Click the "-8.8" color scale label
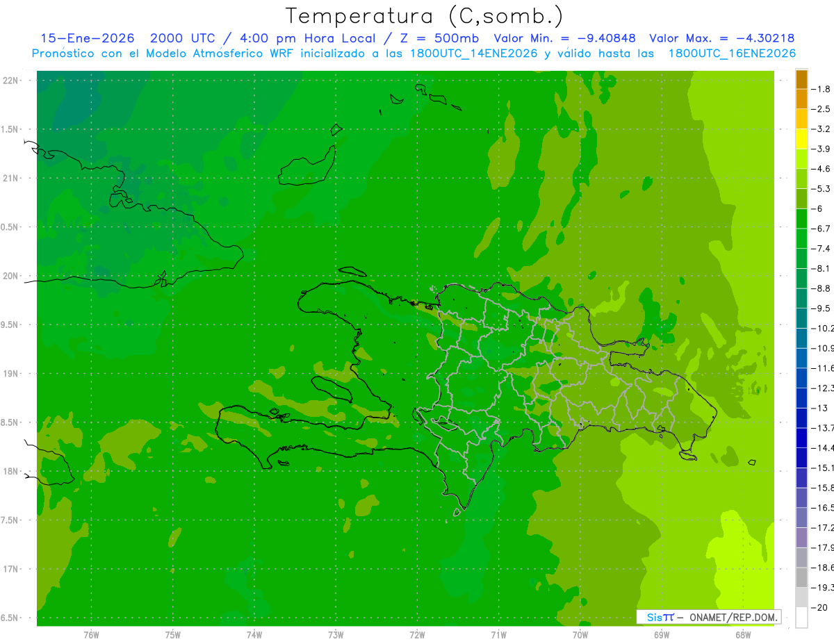 [821, 288]
